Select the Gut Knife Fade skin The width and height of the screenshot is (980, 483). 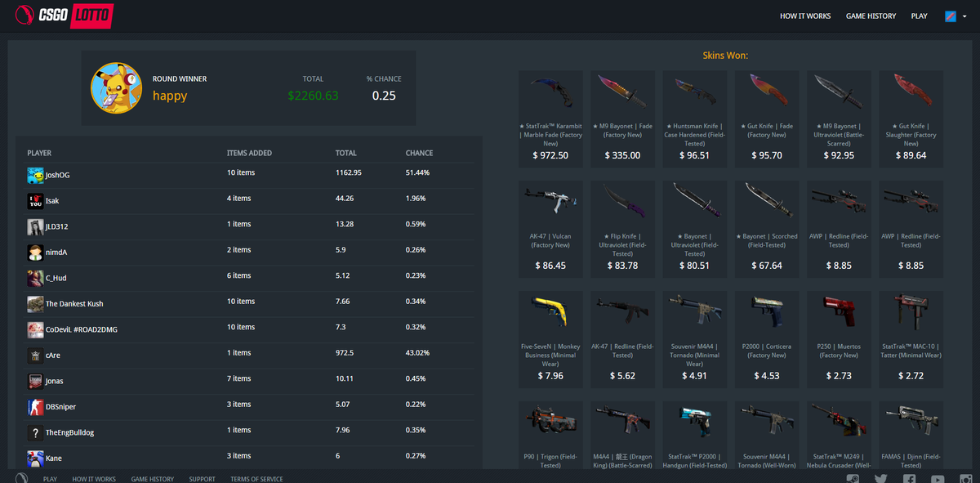coord(767,119)
